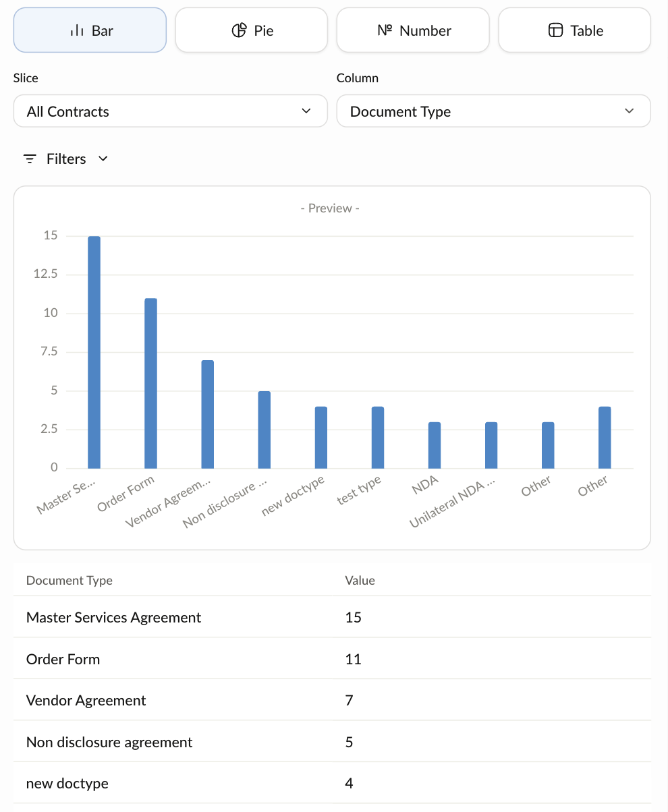Select the Non disclosure agreement table row
The image size is (668, 812).
[x=332, y=742]
